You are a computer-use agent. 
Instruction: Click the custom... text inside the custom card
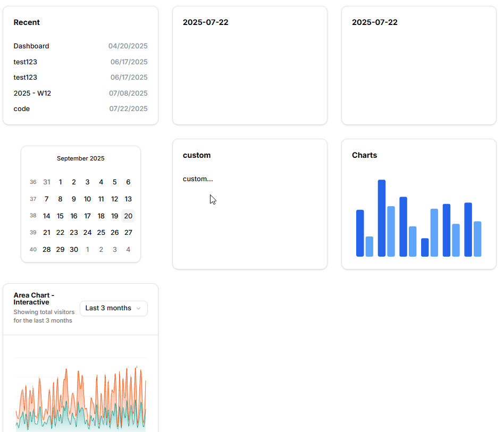pyautogui.click(x=198, y=179)
